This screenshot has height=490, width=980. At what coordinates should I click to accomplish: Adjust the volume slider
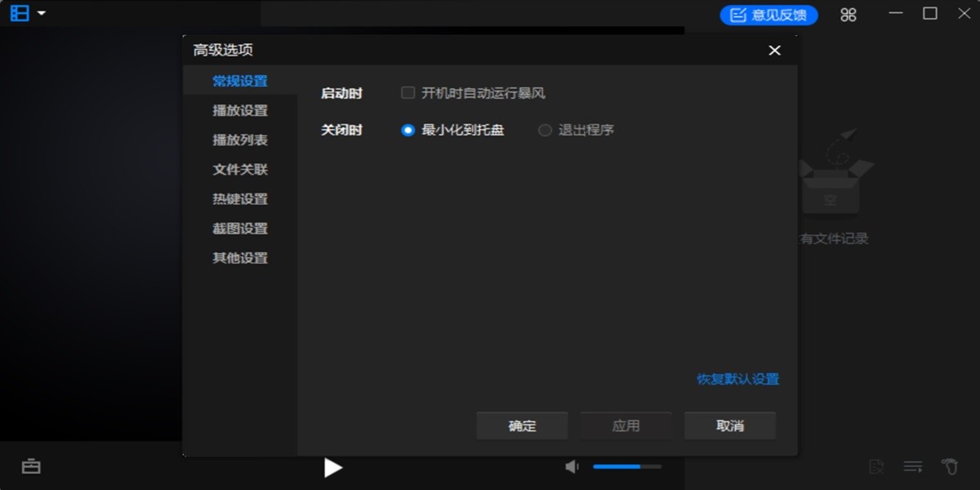[x=626, y=466]
